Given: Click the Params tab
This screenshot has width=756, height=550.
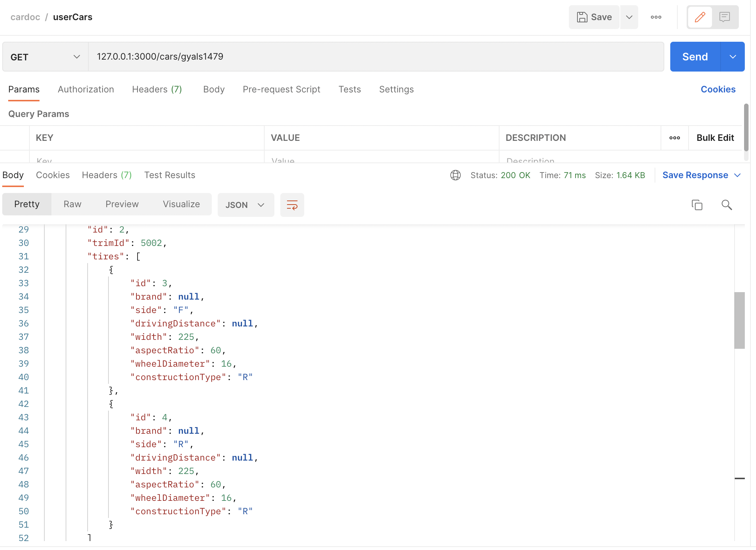Looking at the screenshot, I should 24,89.
